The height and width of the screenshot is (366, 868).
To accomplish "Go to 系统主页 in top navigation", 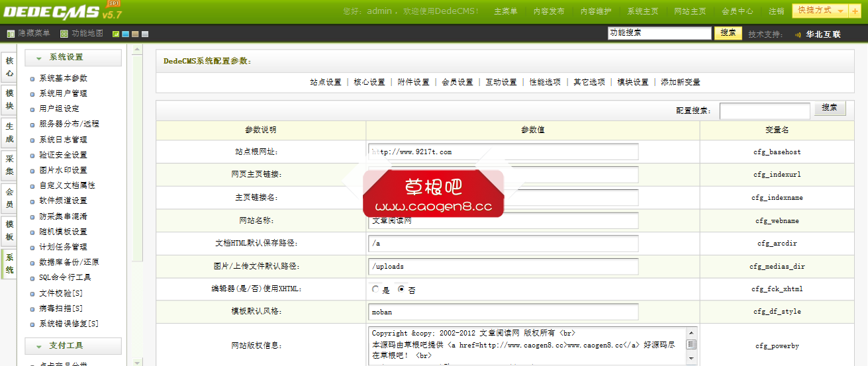I will point(643,11).
